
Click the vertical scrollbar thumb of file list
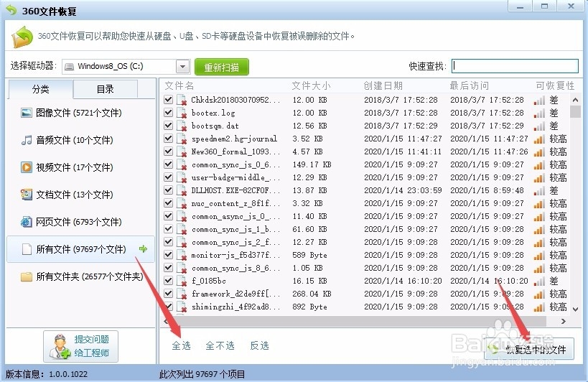pos(575,112)
